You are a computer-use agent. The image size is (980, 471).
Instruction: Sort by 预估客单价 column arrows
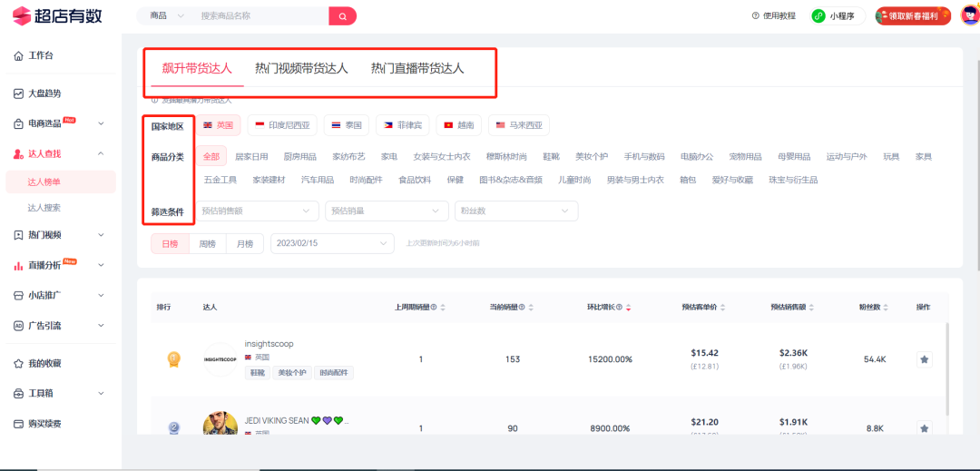(723, 308)
